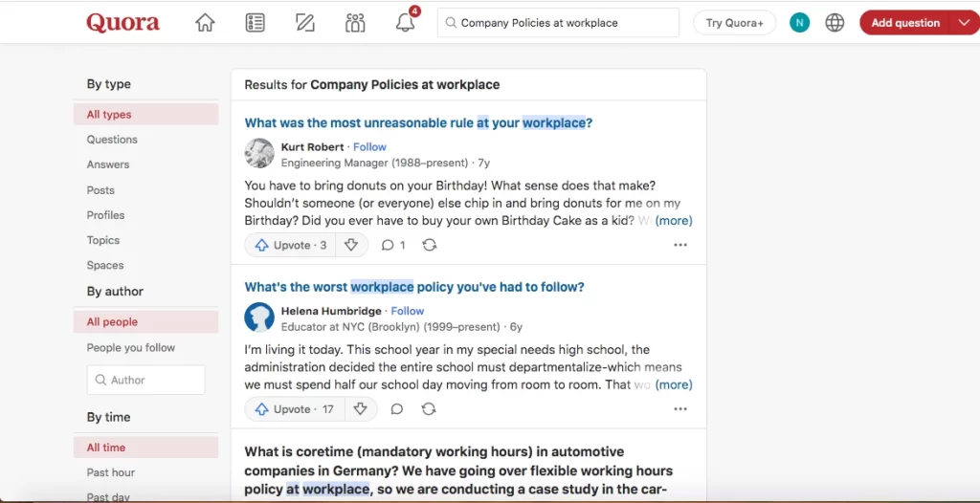The width and height of the screenshot is (980, 503).
Task: Share Helena Humbridge's answer via repost icon
Action: (429, 409)
